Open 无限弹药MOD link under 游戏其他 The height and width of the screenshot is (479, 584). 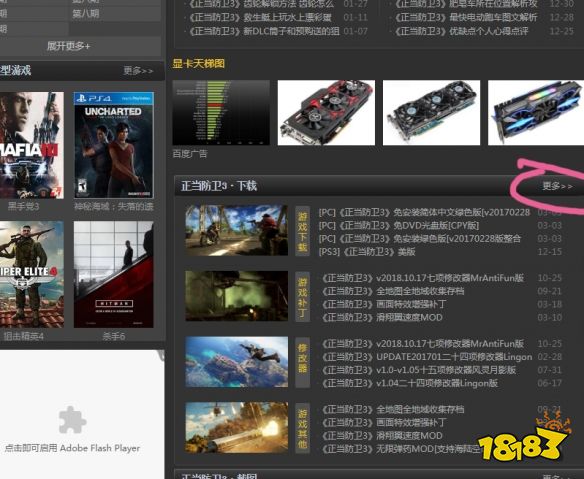401,449
